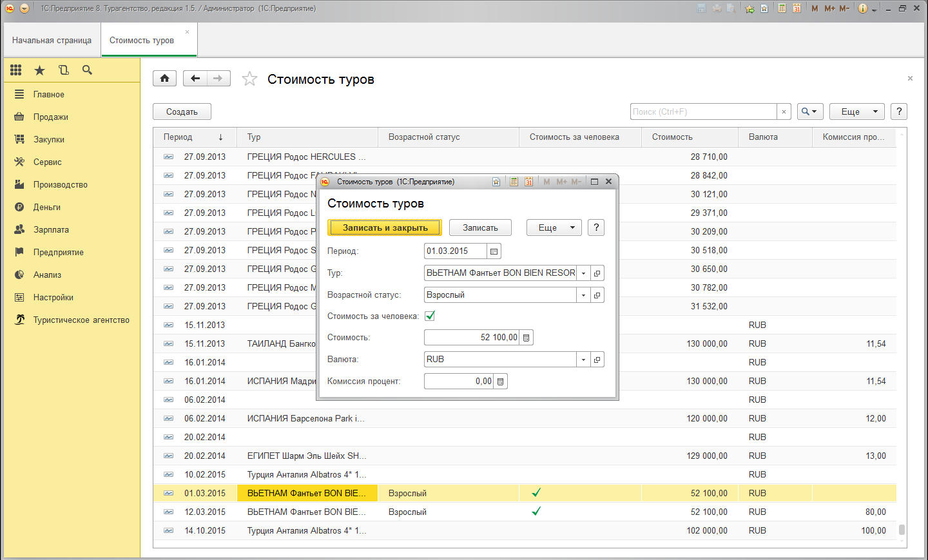The height and width of the screenshot is (560, 928).
Task: Open the calculator icon in main title bar
Action: 782,8
